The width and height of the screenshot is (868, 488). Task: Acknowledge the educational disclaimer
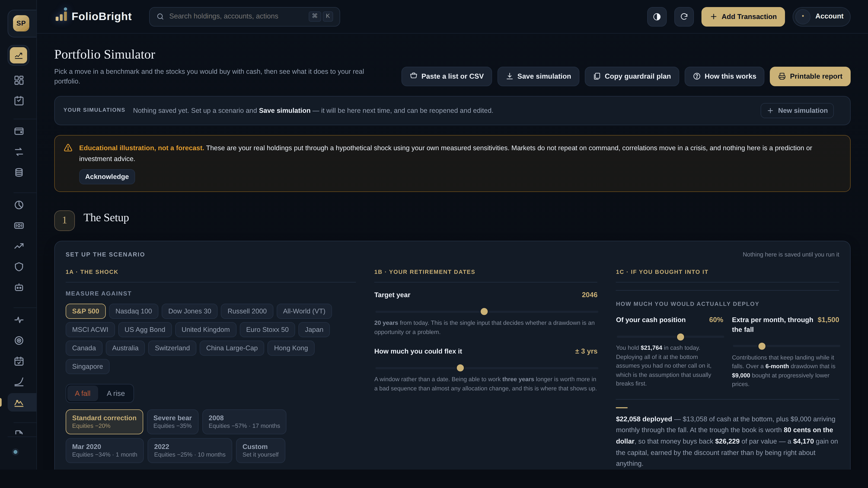[107, 176]
